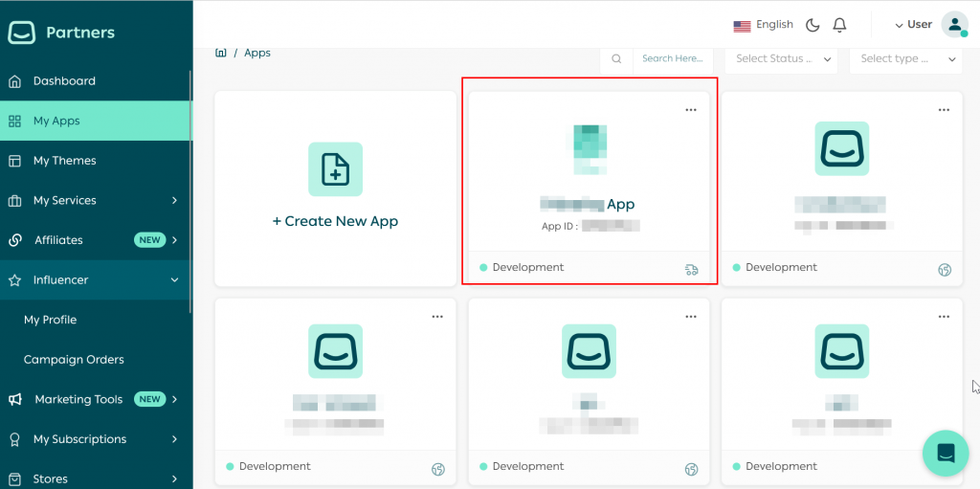Open My Themes in sidebar
The width and height of the screenshot is (980, 489).
click(64, 161)
